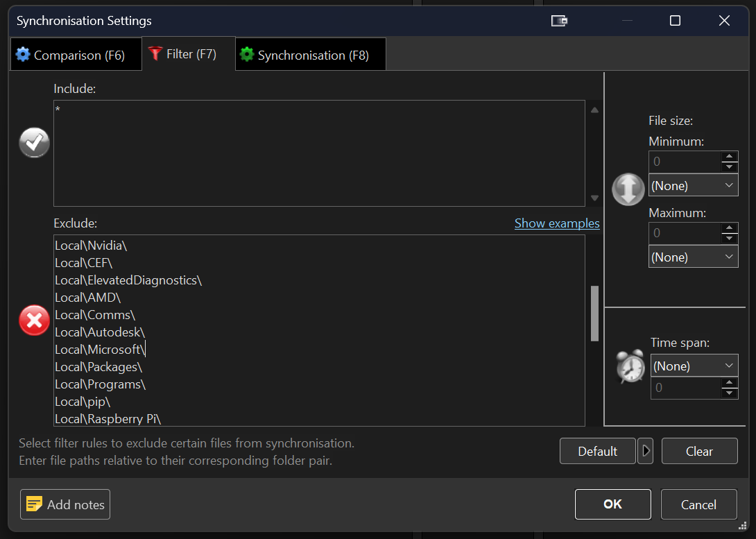Click the file size arrows icon
Image resolution: width=756 pixels, height=539 pixels.
628,189
